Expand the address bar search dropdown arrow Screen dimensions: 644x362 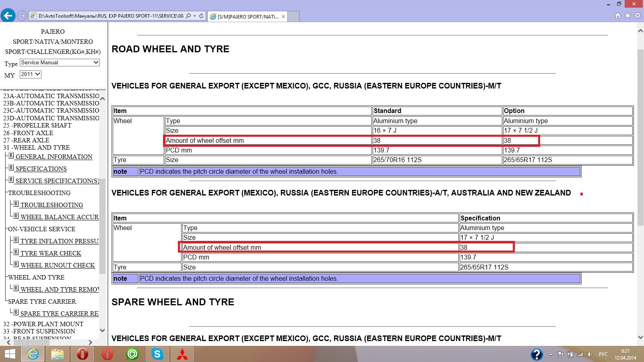coord(195,16)
